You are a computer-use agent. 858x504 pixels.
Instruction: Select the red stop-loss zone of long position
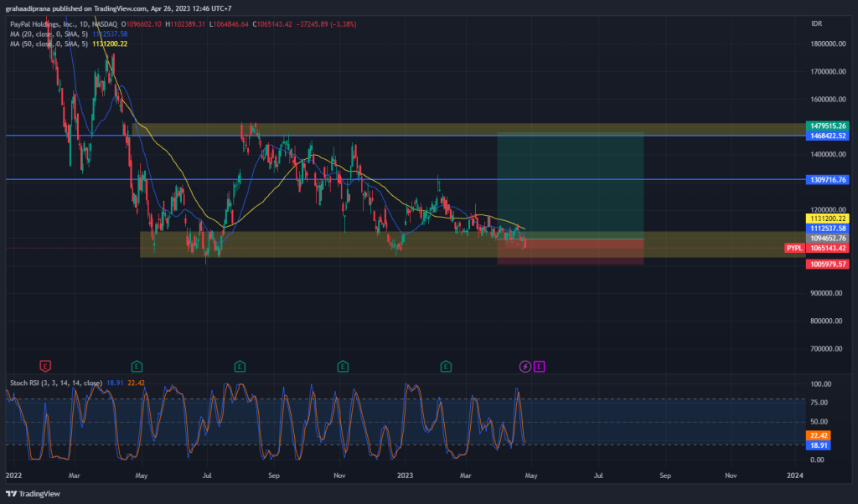point(570,251)
